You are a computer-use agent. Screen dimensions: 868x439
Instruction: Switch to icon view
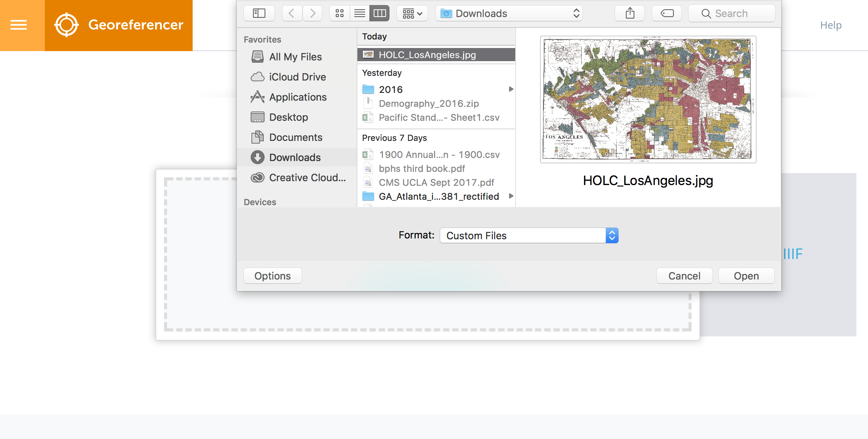click(x=340, y=14)
